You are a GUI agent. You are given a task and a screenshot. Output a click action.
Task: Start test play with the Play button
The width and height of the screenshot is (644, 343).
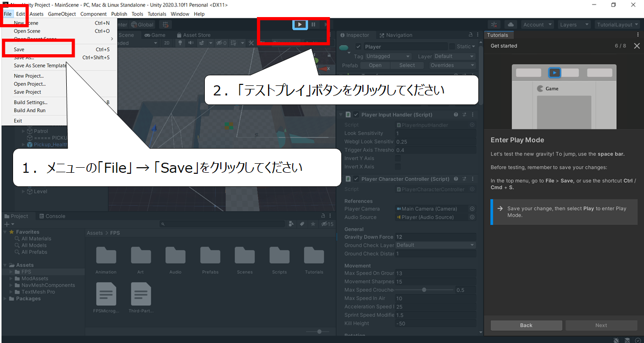(x=300, y=24)
